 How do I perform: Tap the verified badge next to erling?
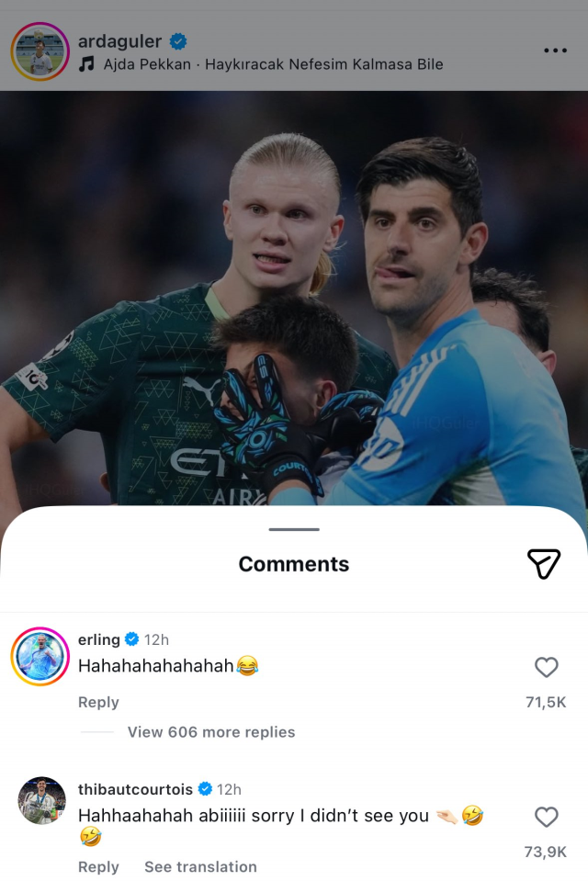click(x=131, y=639)
